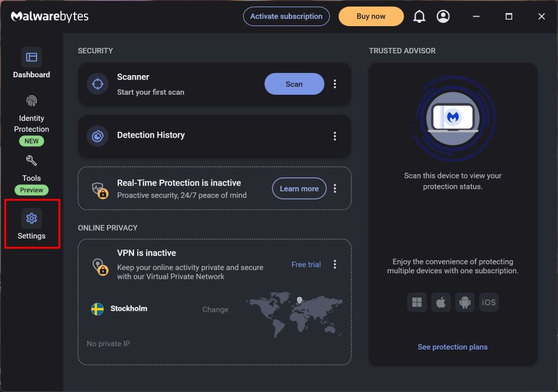The width and height of the screenshot is (558, 392).
Task: Click 'Real-Time Protection is inactive' heading
Action: 179,183
